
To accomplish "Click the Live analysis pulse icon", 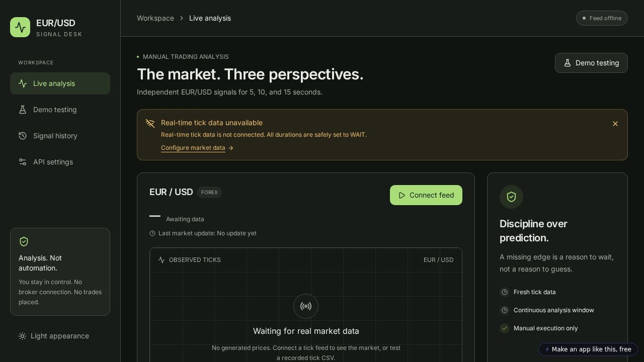I will pyautogui.click(x=23, y=83).
